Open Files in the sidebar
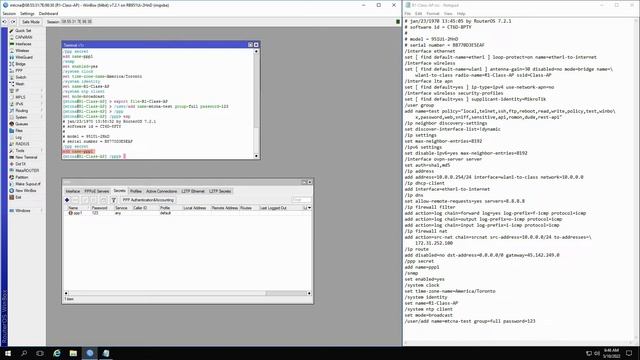Screen dimensions: 640x360 click(19, 131)
